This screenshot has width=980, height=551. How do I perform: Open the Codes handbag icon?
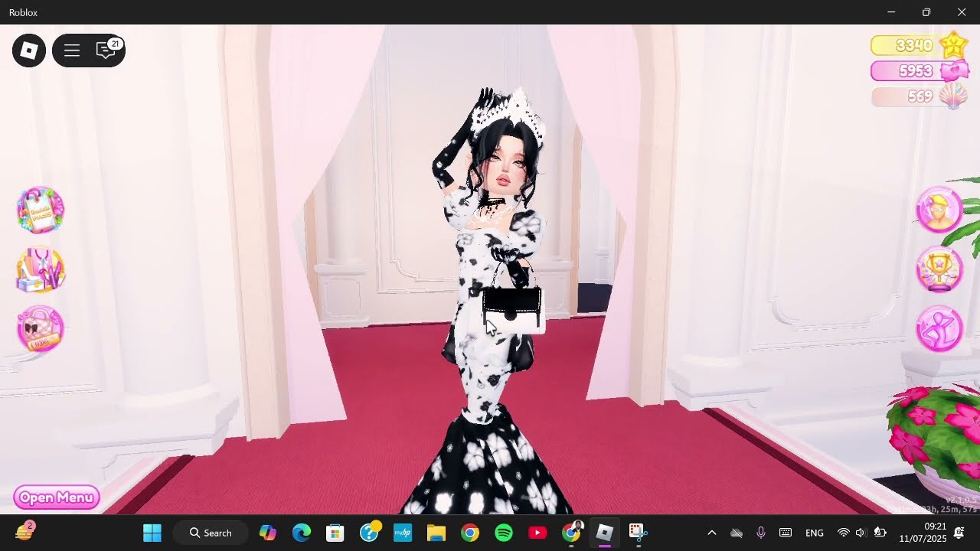coord(41,329)
